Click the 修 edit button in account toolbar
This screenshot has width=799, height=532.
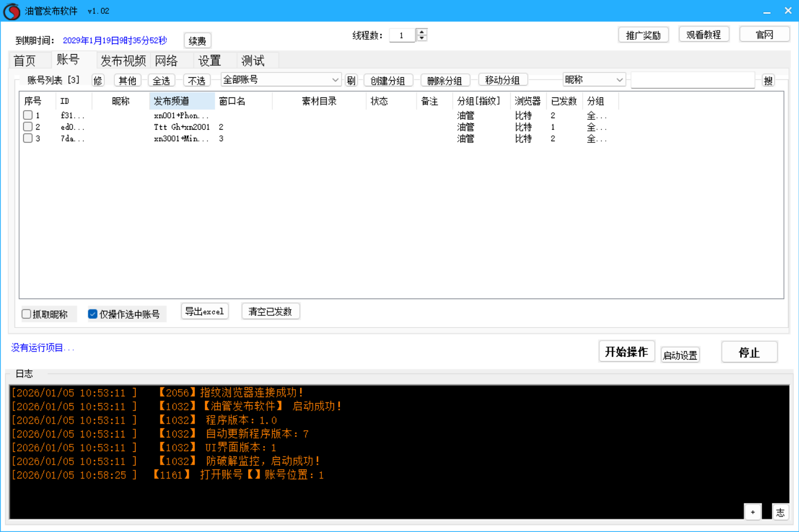click(97, 81)
